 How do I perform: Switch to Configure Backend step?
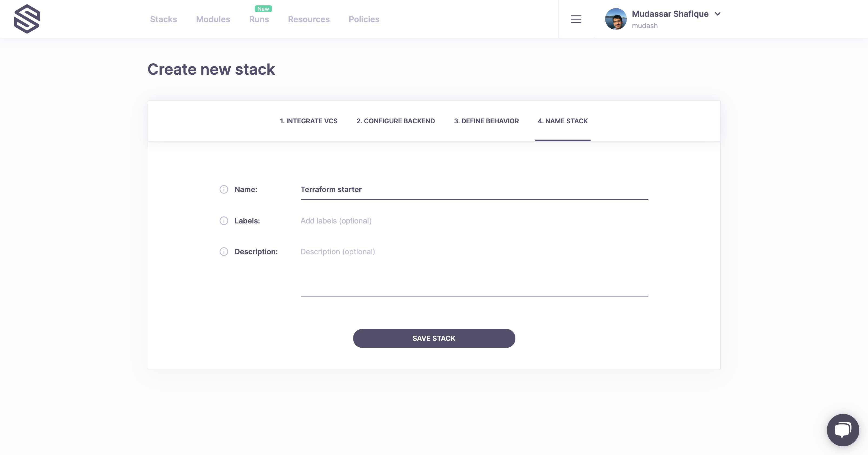pyautogui.click(x=396, y=121)
